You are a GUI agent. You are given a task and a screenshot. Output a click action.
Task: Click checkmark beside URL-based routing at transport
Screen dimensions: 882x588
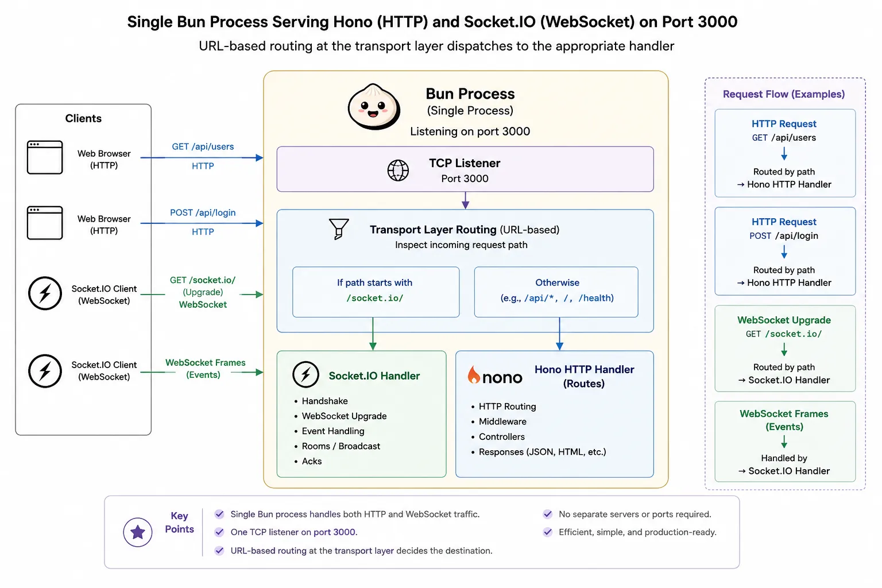coord(219,550)
